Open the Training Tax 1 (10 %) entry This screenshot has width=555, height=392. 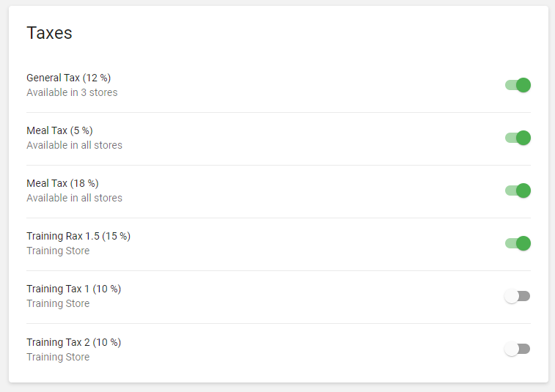pos(73,289)
